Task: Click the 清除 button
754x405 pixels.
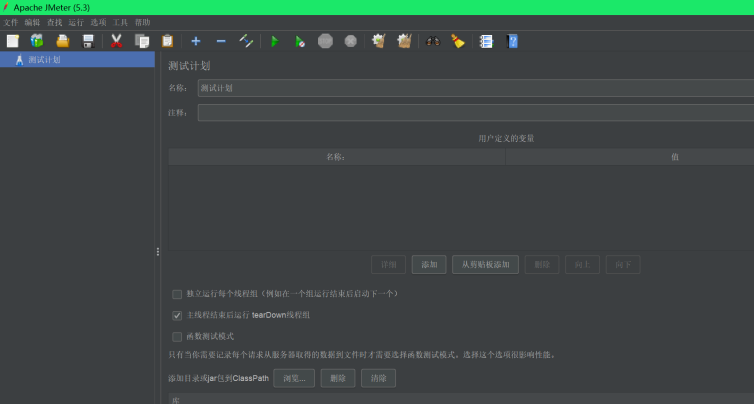Action: click(378, 379)
